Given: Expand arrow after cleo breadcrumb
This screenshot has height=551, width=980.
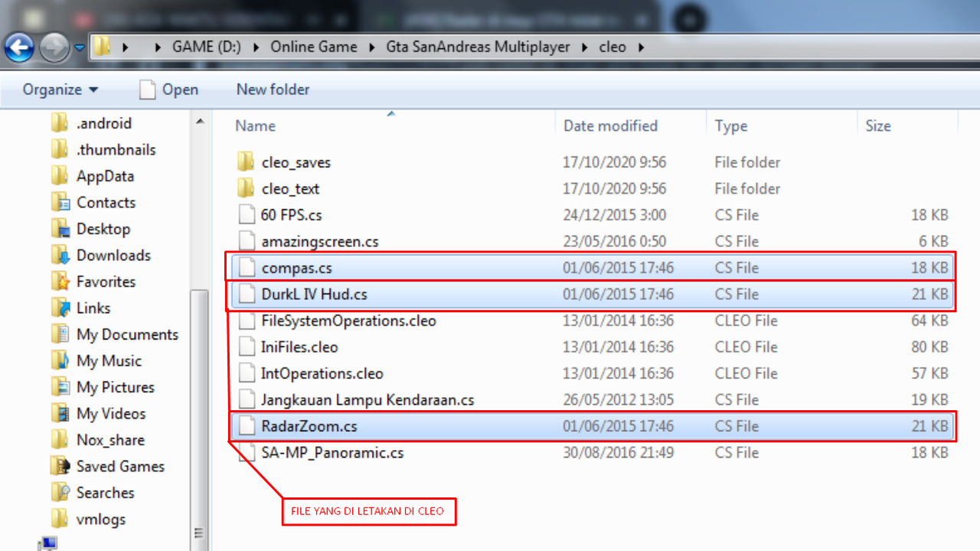Looking at the screenshot, I should [x=641, y=47].
